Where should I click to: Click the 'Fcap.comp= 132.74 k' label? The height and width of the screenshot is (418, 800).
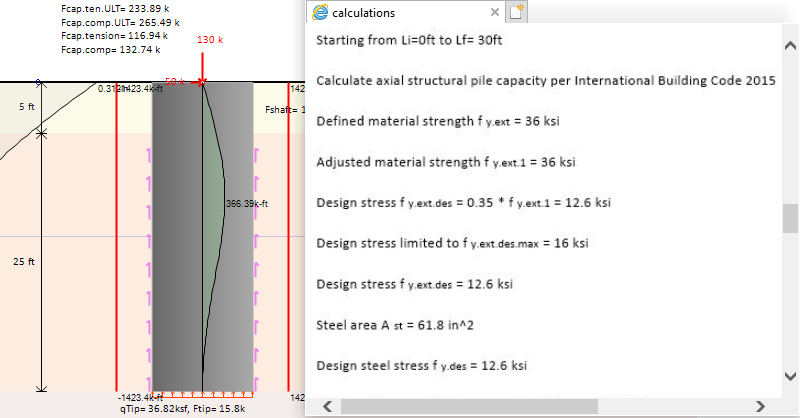(x=111, y=50)
